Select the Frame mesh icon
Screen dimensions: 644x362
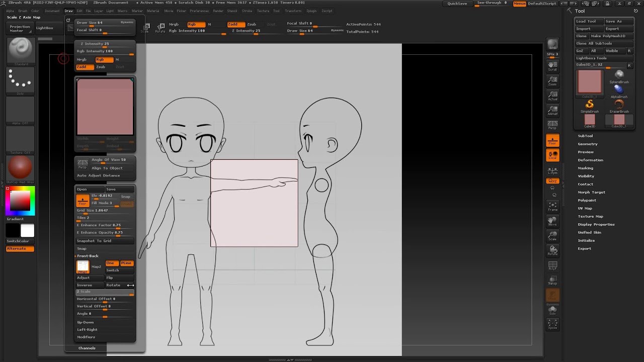[x=552, y=206]
